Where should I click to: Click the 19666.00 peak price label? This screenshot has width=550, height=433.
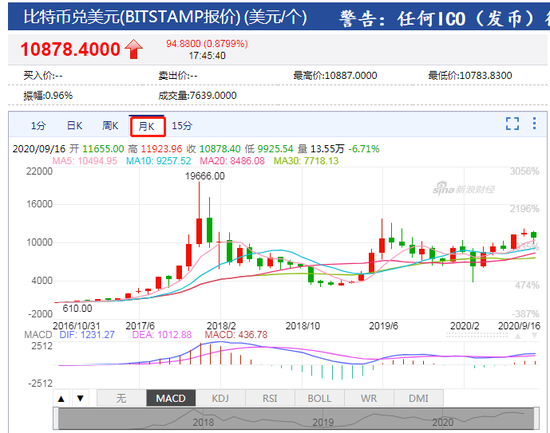[x=205, y=176]
